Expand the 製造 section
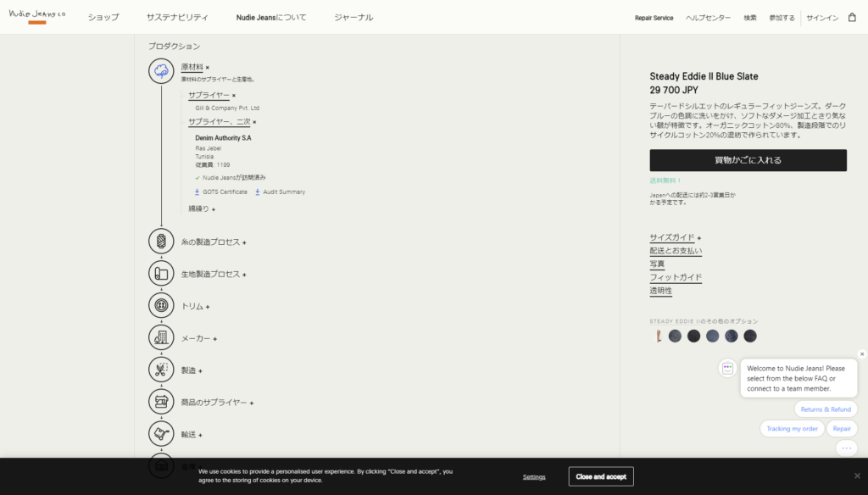Viewport: 868px width, 495px height. click(192, 370)
